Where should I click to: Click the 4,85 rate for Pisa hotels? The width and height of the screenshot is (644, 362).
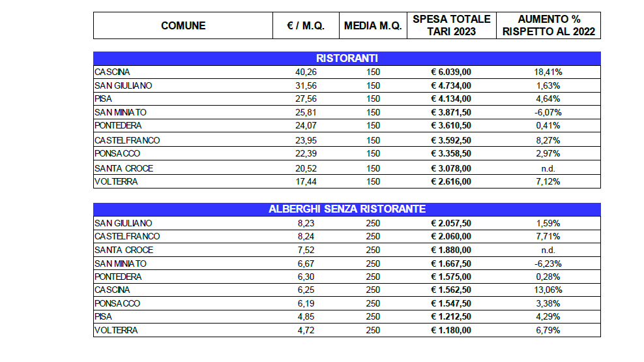pos(305,317)
